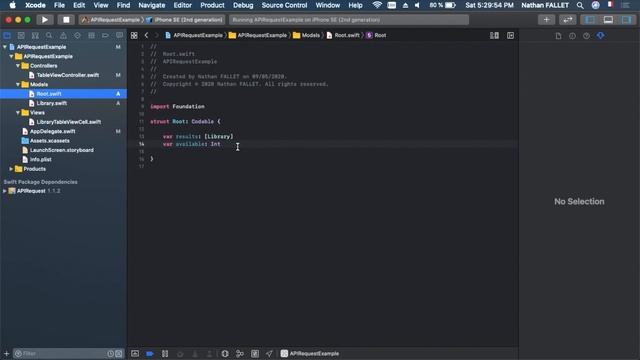
Task: Click the Root.swift breadcrumb in jump bar
Action: point(343,36)
